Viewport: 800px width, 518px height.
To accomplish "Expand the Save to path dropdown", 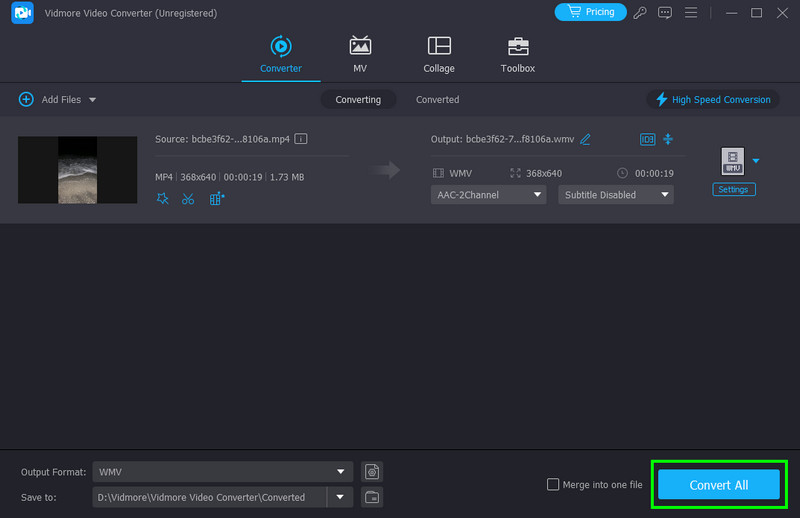I will [340, 497].
